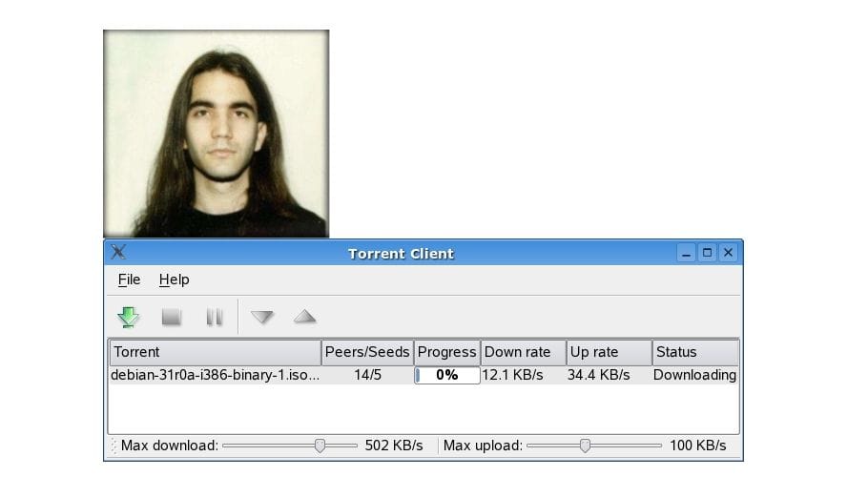The image size is (868, 477).
Task: Maximize the Torrent Client window
Action: pos(707,253)
